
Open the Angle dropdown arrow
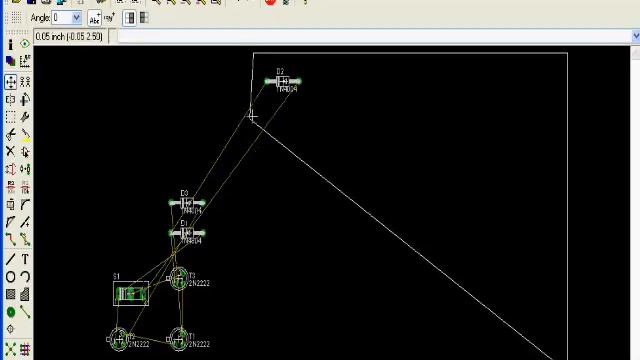[76, 18]
